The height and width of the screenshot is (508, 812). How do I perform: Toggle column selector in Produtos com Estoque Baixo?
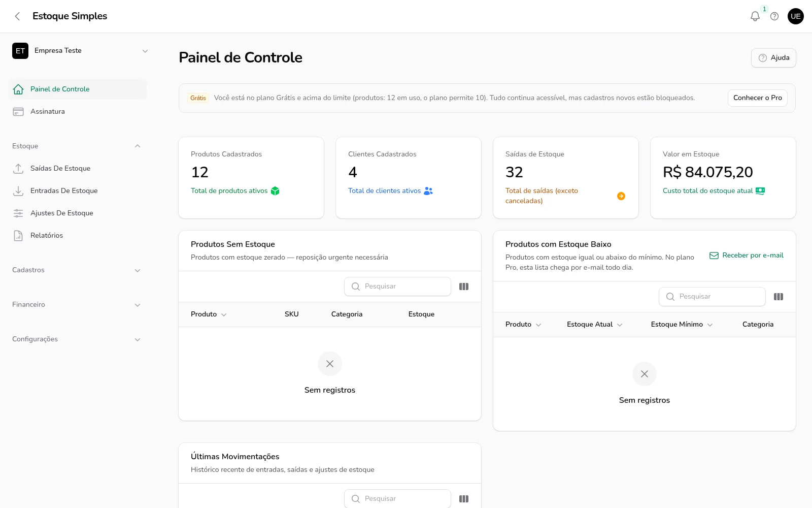pos(779,297)
